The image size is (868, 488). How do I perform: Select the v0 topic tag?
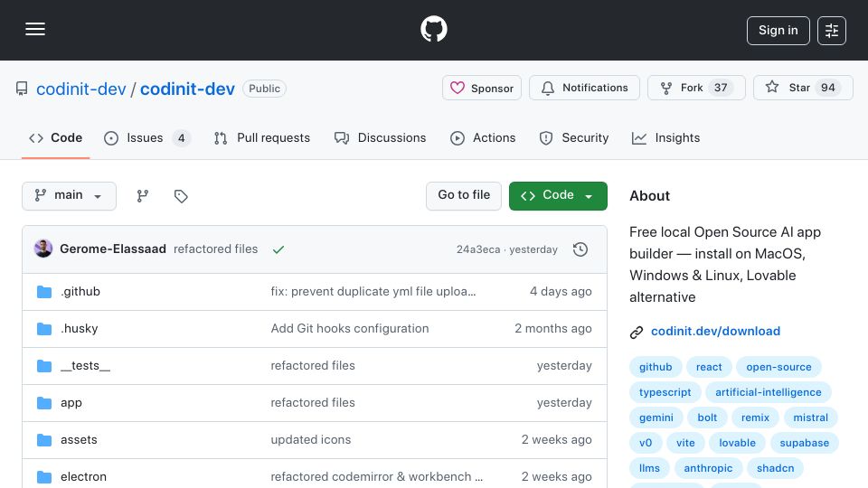coord(646,443)
